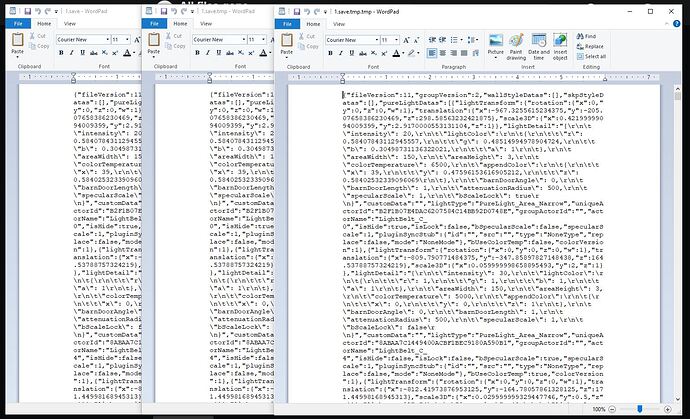Undo in the 1.save WordPad window
Viewport: 690px width, 419px height.
pos(38,11)
